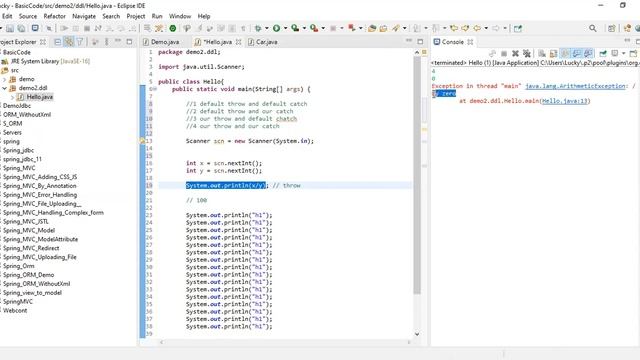Toggle show console on standard output change

click(576, 53)
